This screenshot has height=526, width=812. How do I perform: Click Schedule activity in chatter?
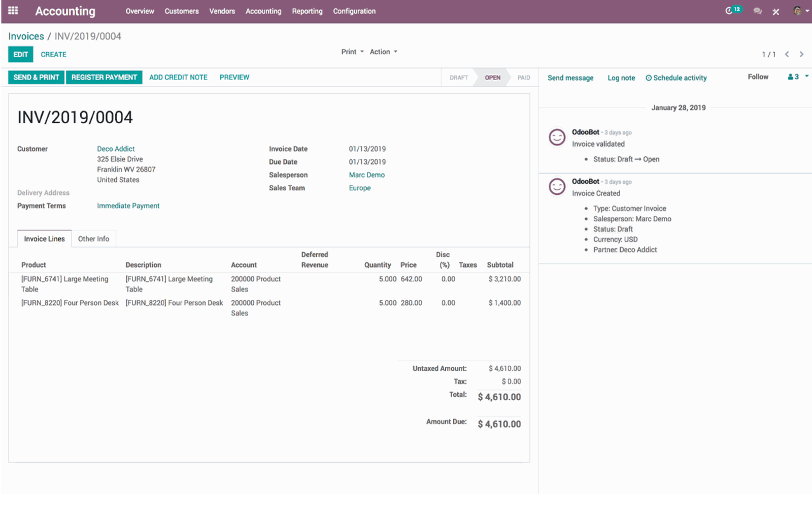coord(676,78)
